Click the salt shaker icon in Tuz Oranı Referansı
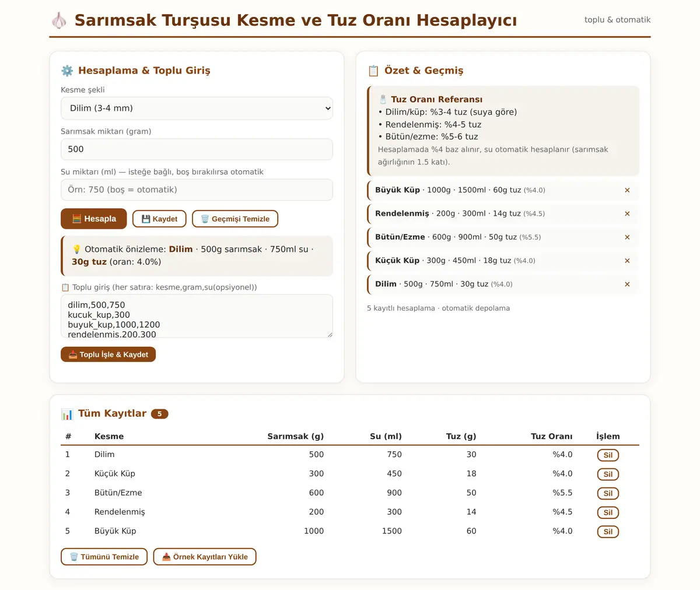The image size is (700, 590). 383,99
